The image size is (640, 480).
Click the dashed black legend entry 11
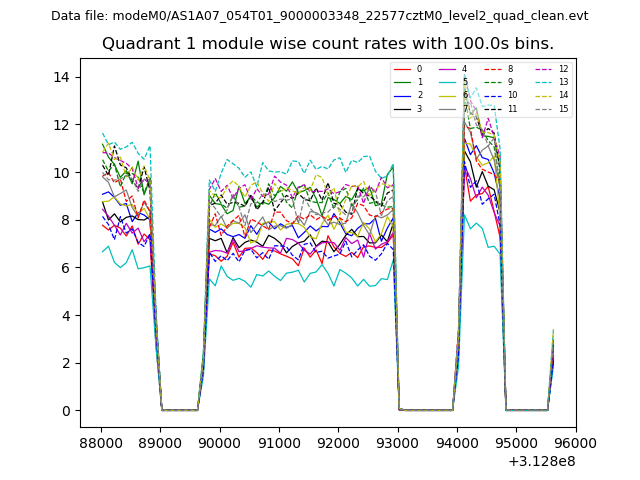[x=494, y=108]
